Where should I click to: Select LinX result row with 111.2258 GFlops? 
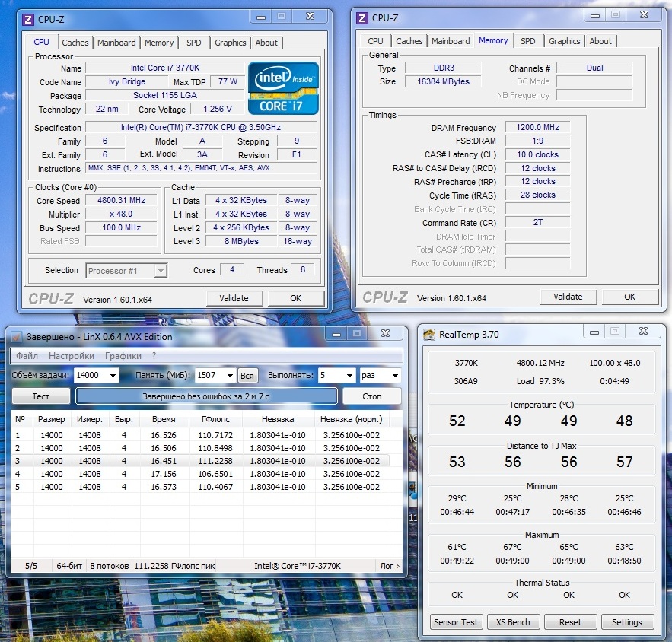click(x=201, y=461)
